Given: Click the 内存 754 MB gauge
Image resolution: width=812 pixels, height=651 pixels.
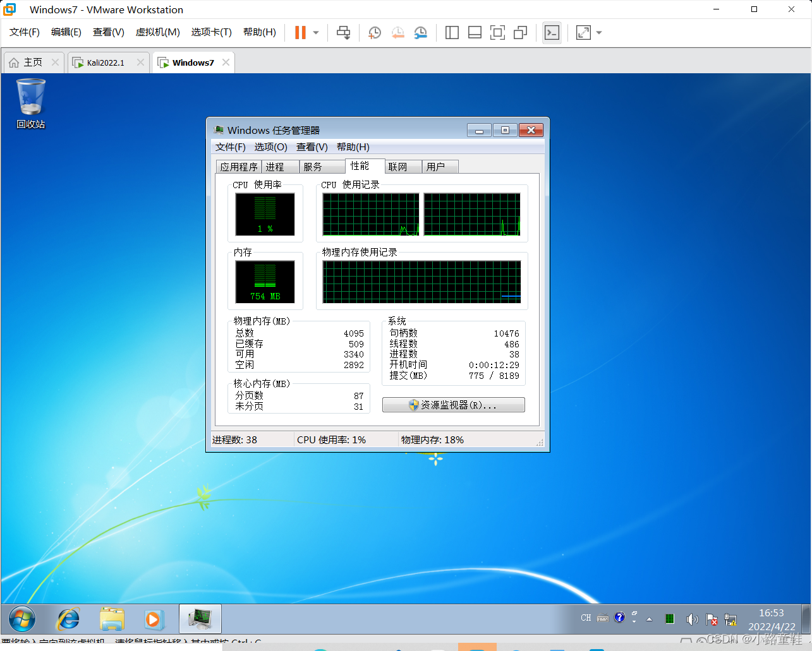Looking at the screenshot, I should pos(265,282).
